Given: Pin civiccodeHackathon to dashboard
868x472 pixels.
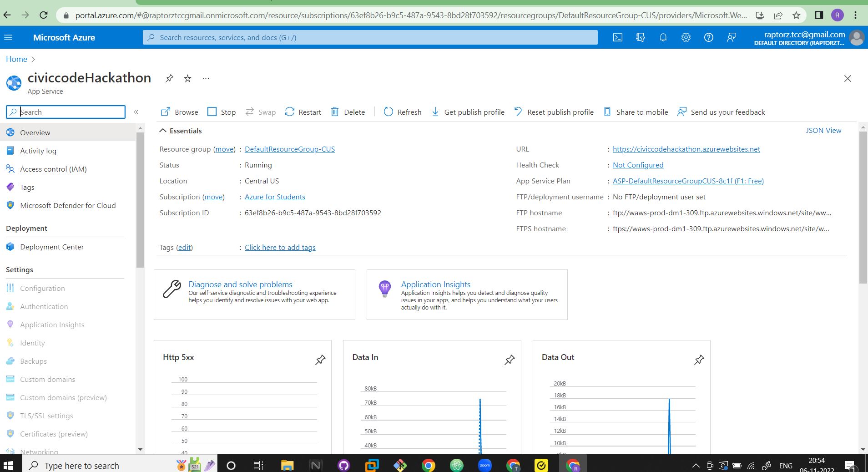Looking at the screenshot, I should tap(169, 78).
